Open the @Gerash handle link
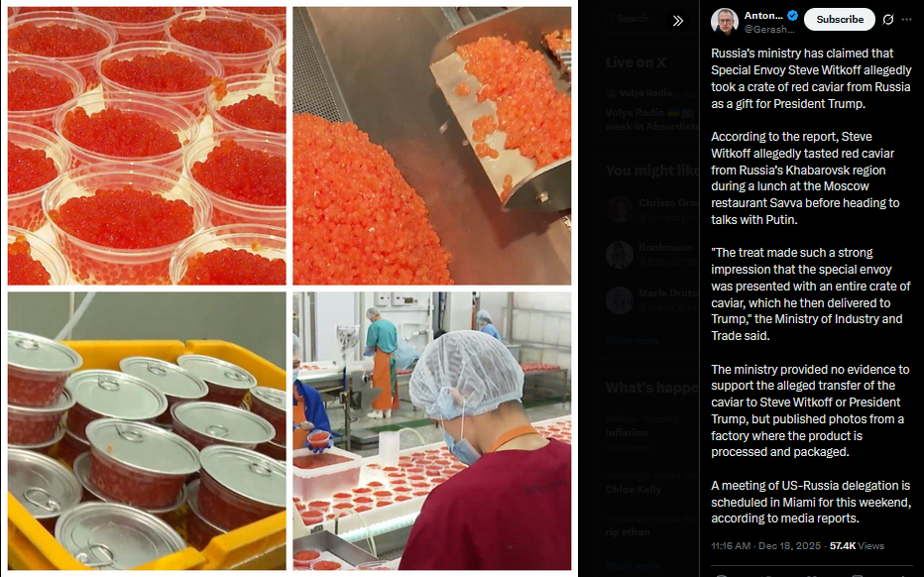The width and height of the screenshot is (924, 577). (769, 29)
